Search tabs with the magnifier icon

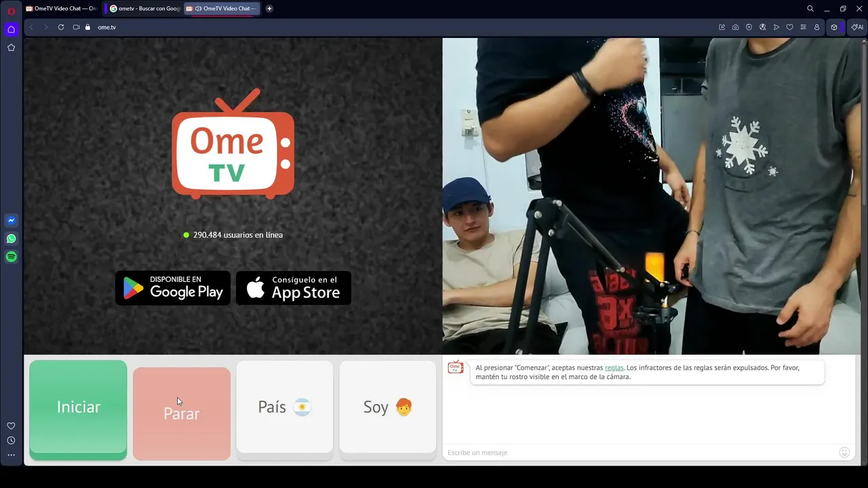coord(810,9)
